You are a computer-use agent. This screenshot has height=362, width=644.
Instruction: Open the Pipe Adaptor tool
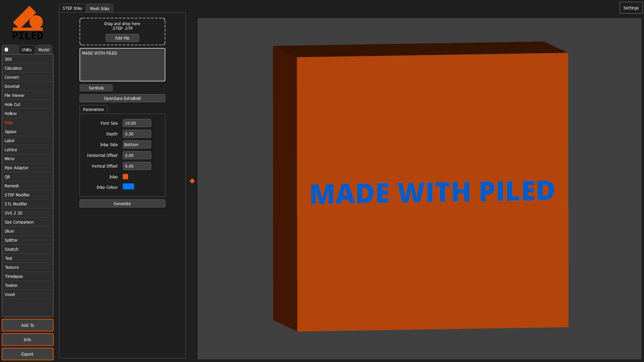28,168
